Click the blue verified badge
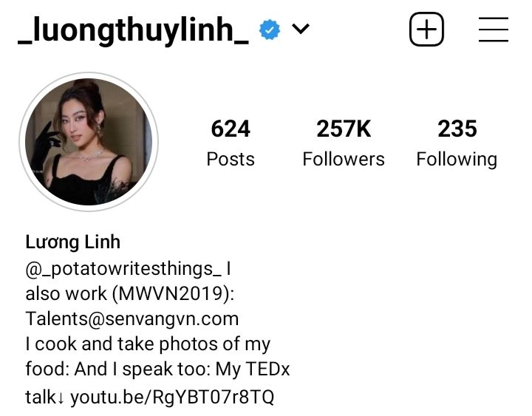 click(270, 30)
